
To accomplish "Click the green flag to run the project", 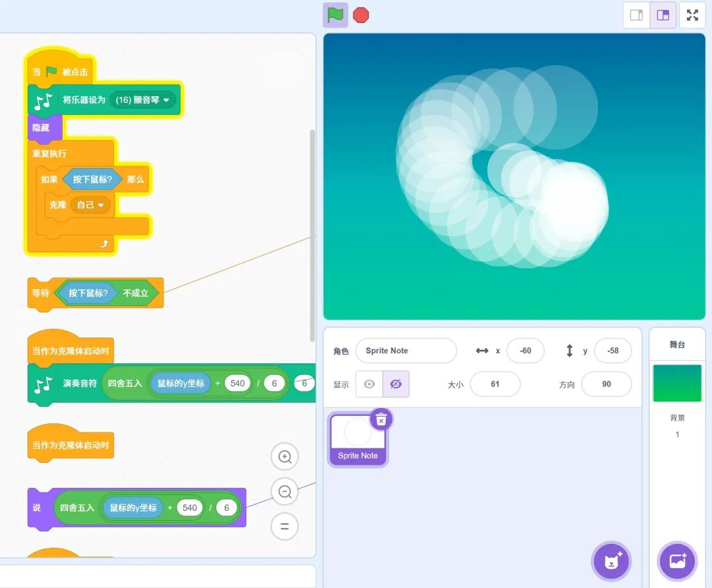I will coord(335,15).
